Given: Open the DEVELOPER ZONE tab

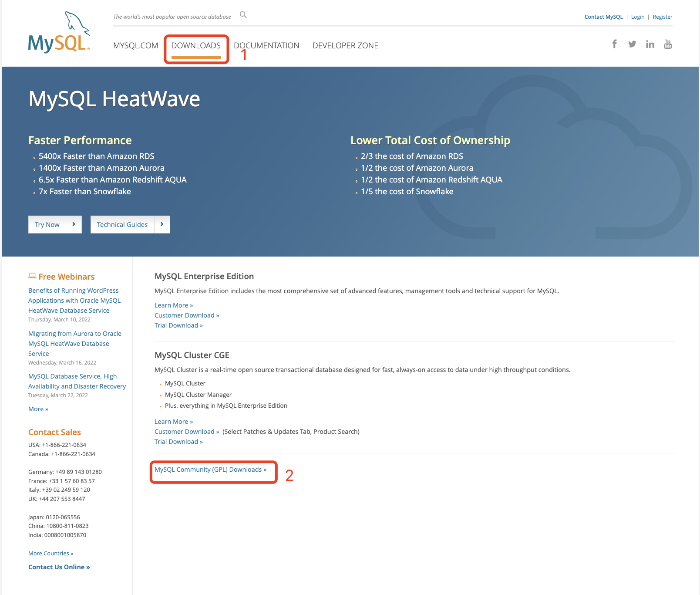Looking at the screenshot, I should pyautogui.click(x=345, y=45).
